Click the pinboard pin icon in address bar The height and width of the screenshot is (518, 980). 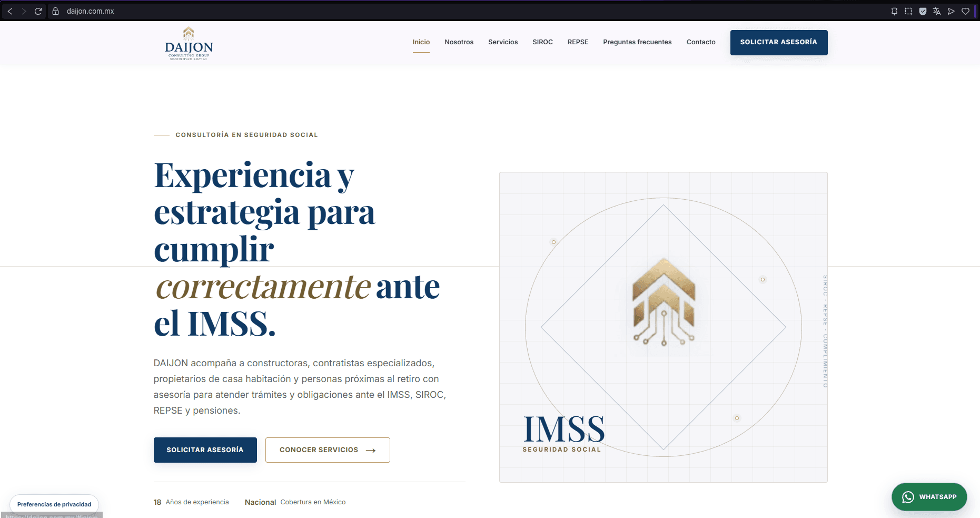894,11
